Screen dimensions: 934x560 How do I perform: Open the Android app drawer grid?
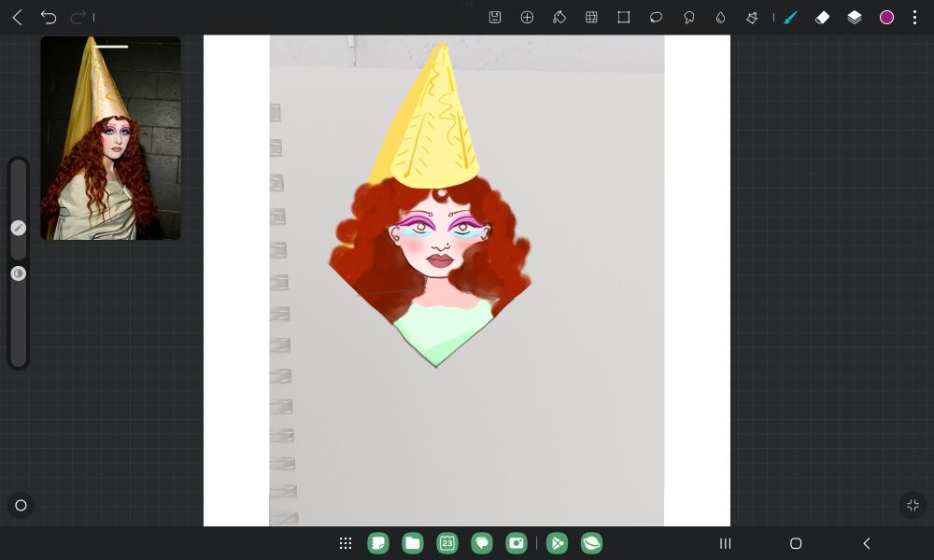click(346, 543)
